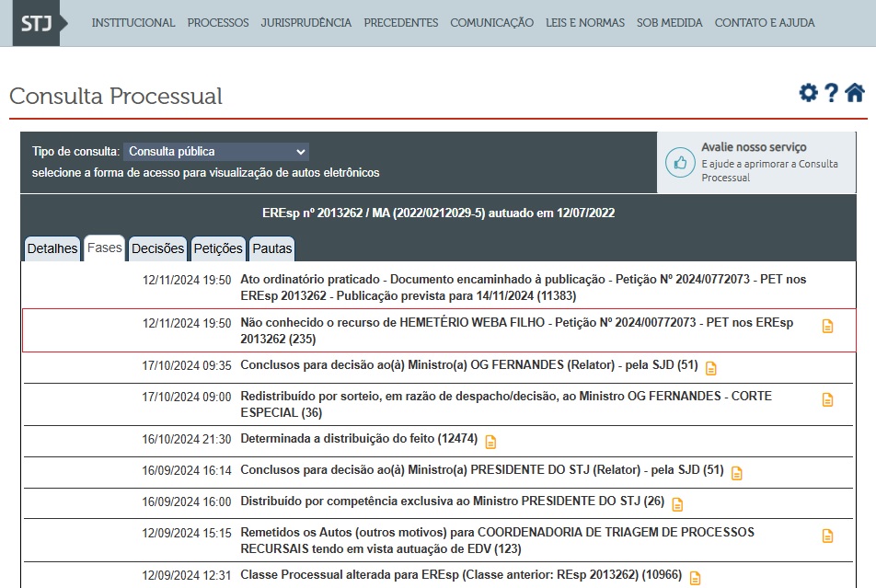The image size is (876, 588).
Task: Open the Processos menu
Action: (x=218, y=22)
